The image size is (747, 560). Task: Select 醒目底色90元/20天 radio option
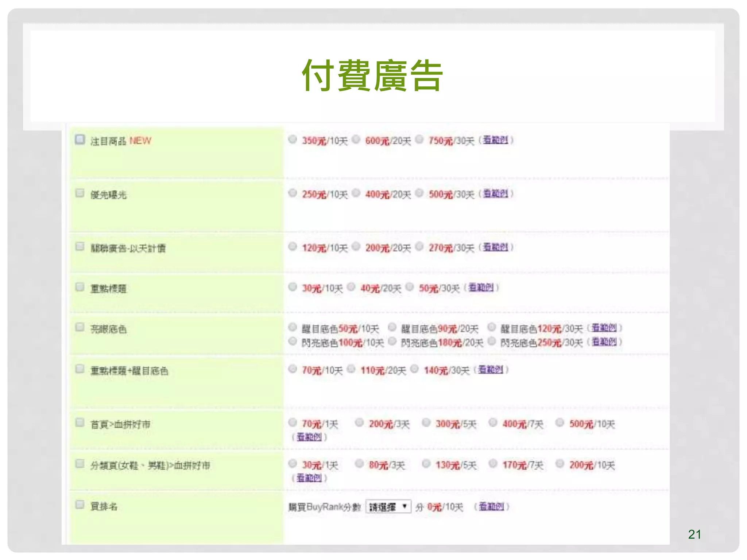[392, 327]
